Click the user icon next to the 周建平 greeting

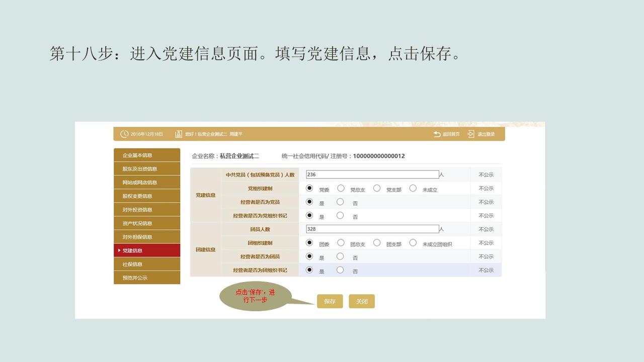click(178, 134)
